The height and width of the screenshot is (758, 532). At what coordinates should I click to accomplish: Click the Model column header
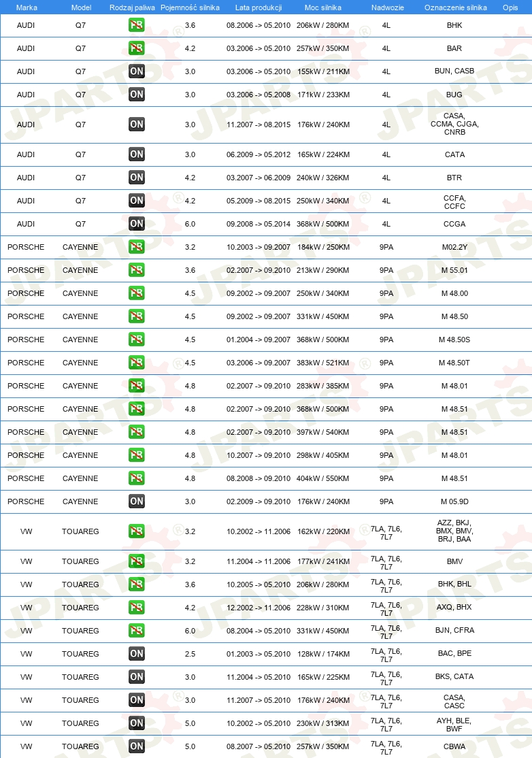pyautogui.click(x=81, y=7)
